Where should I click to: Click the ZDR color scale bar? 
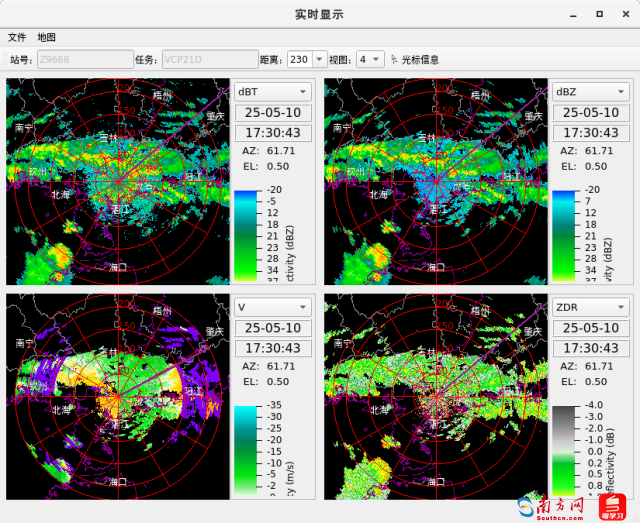coord(563,451)
